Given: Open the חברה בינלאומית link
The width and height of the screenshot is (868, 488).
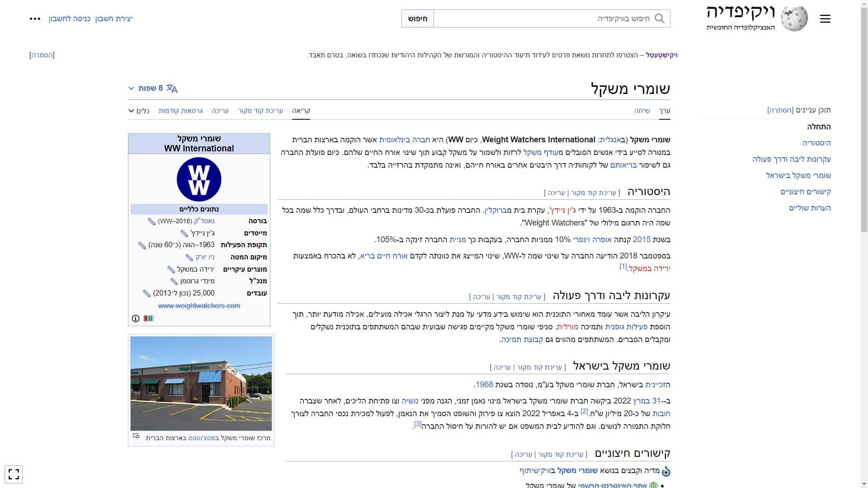Looking at the screenshot, I should (x=405, y=140).
